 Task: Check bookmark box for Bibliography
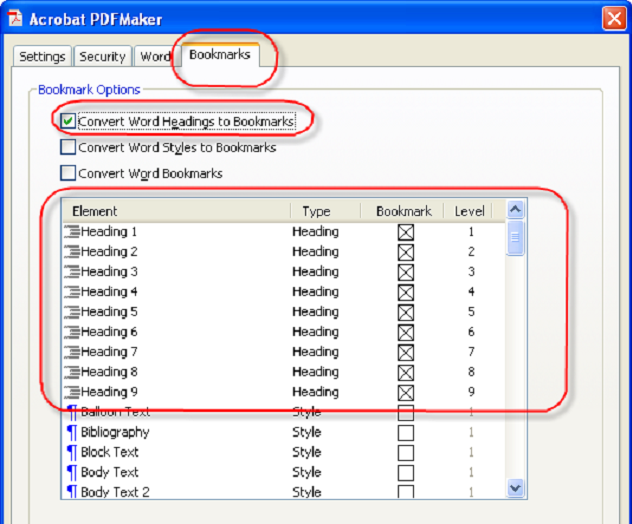[405, 433]
